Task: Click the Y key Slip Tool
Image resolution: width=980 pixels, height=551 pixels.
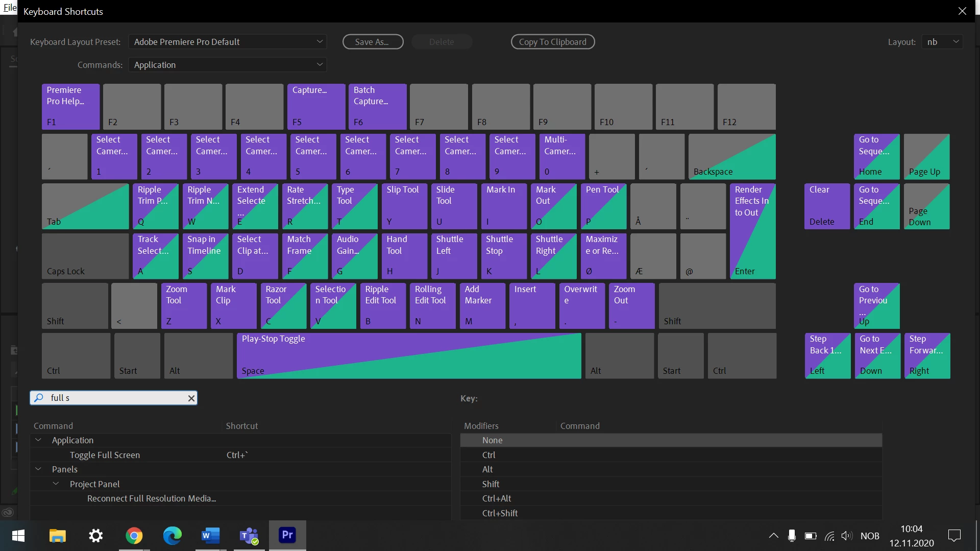Action: point(404,206)
